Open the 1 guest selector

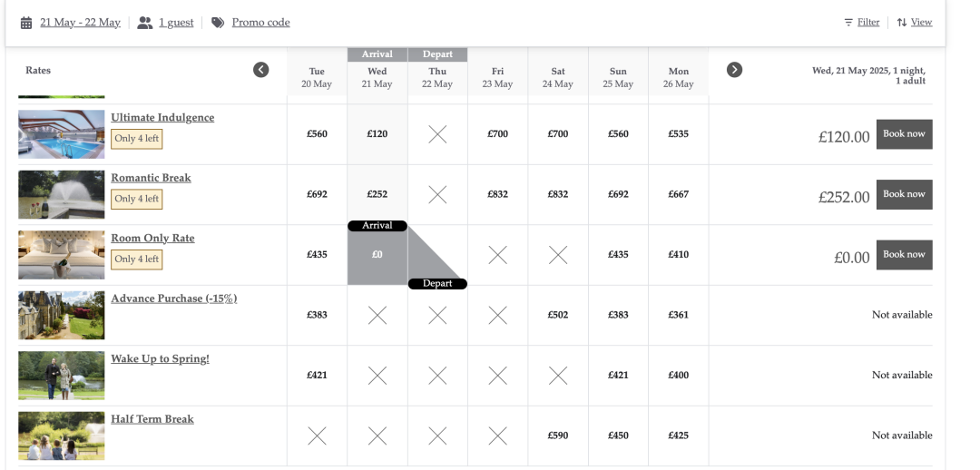point(176,23)
